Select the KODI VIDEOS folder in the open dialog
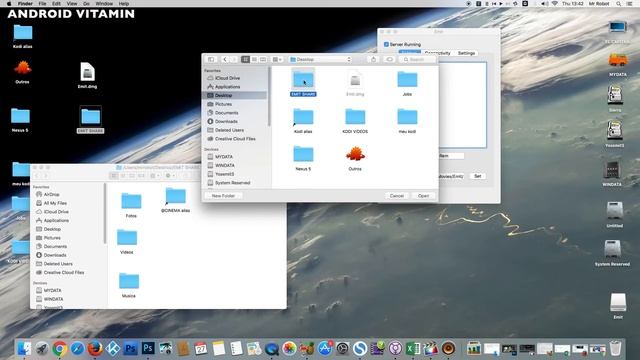 point(355,120)
